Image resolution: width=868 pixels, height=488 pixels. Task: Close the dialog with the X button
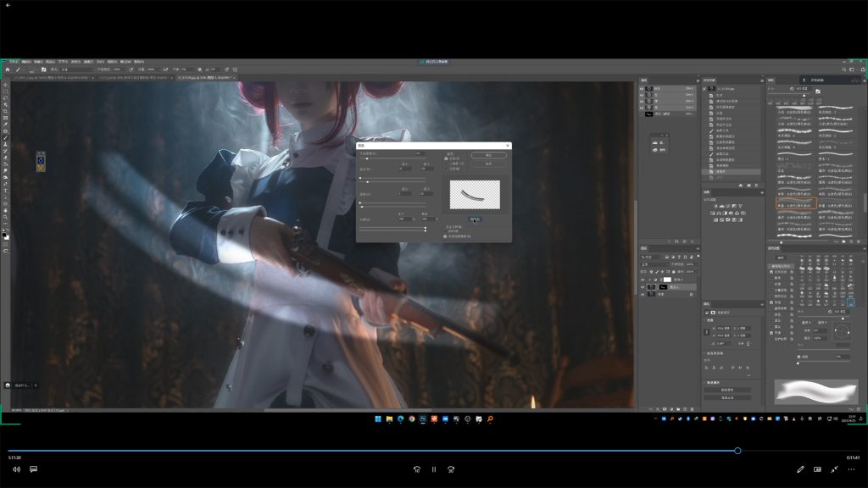coord(506,146)
